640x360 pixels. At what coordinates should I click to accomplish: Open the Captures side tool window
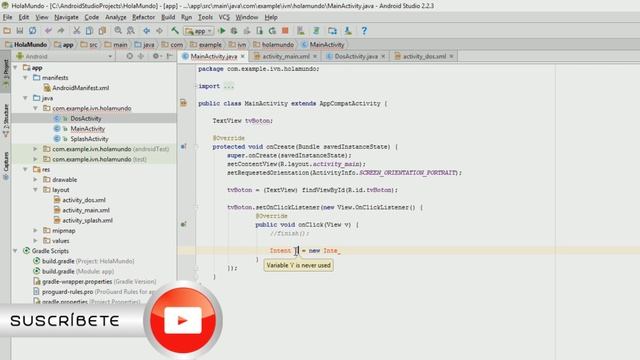[6, 165]
